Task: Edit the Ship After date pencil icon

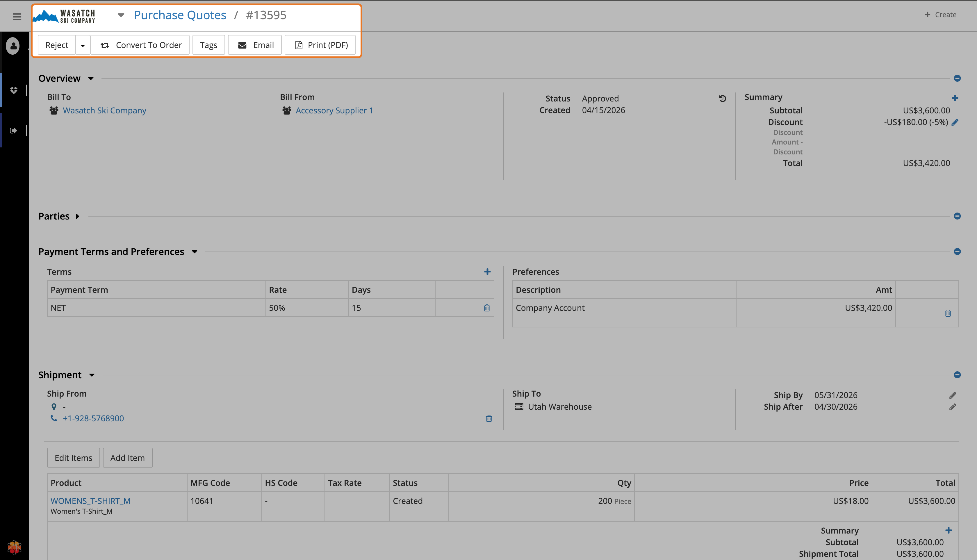Action: 953,407
